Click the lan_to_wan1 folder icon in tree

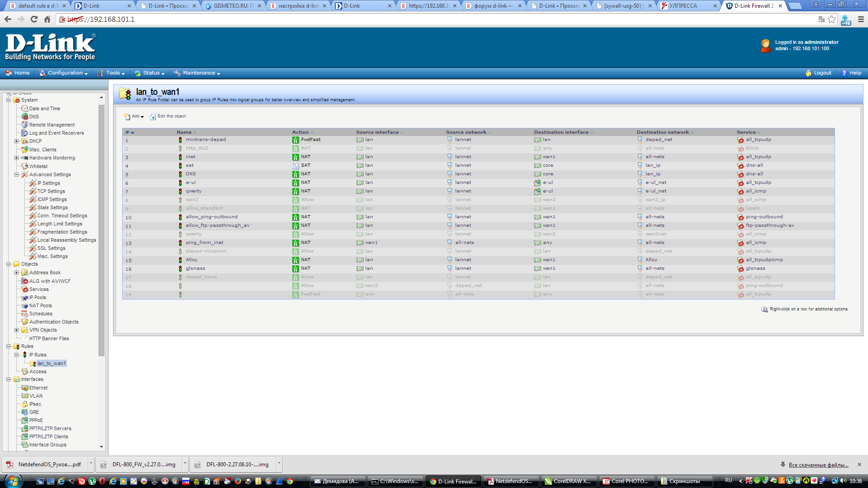[33, 363]
